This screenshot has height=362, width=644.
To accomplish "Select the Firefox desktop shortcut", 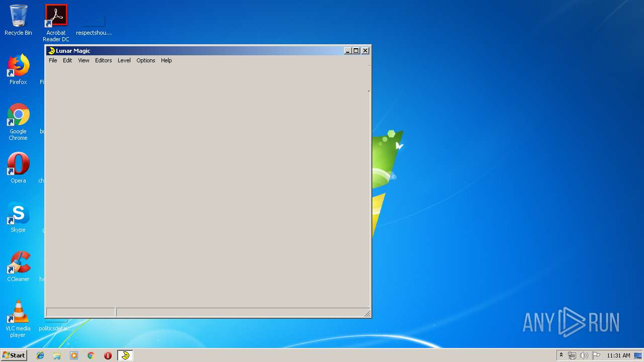I will tap(18, 69).
